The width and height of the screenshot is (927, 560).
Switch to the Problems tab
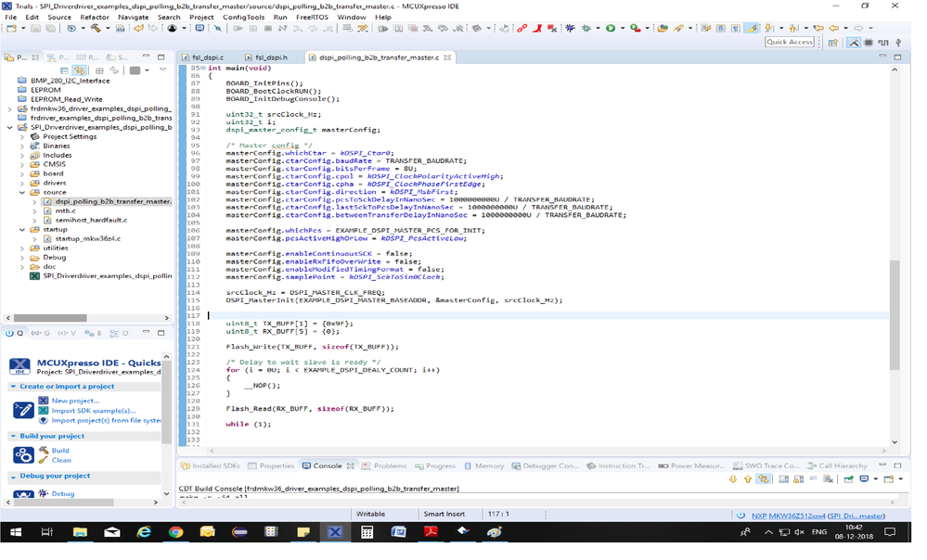384,466
